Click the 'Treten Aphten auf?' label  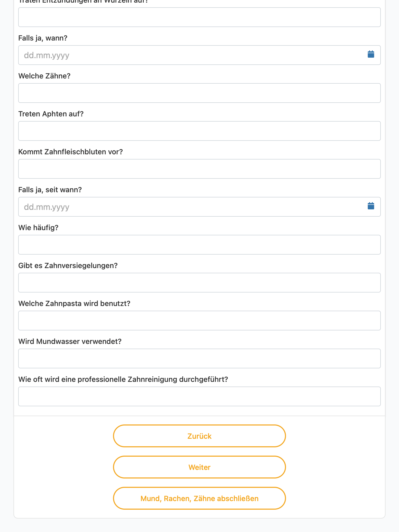click(51, 114)
